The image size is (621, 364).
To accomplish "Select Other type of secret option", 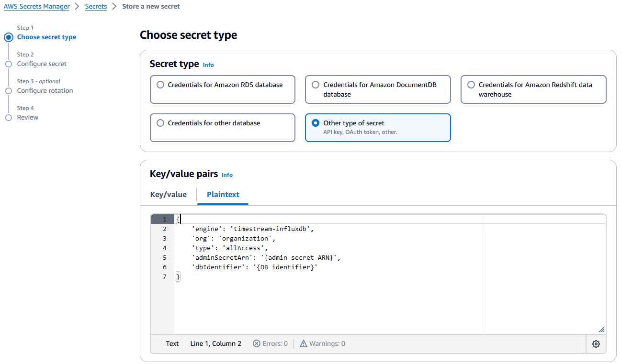I will pos(316,123).
